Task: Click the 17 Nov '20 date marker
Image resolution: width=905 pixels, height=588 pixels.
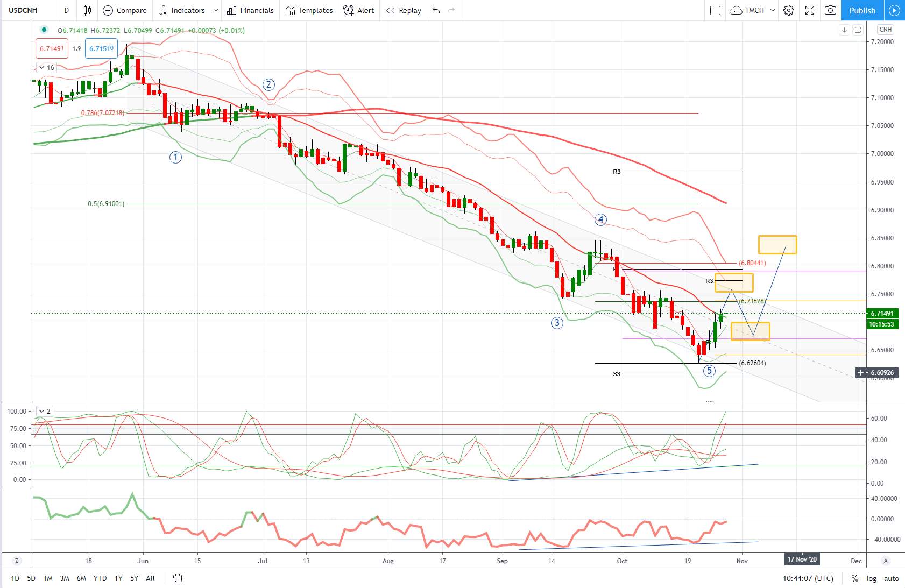Action: click(x=802, y=559)
